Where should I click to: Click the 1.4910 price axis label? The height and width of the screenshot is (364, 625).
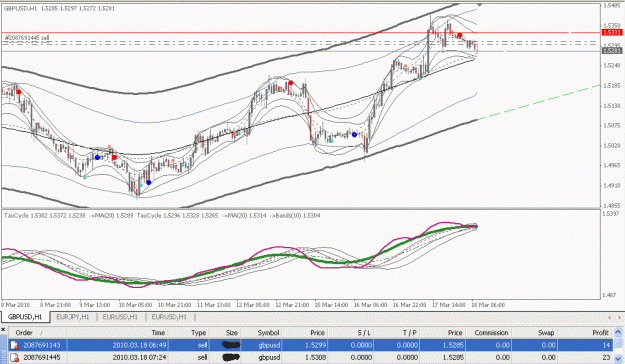[x=612, y=185]
